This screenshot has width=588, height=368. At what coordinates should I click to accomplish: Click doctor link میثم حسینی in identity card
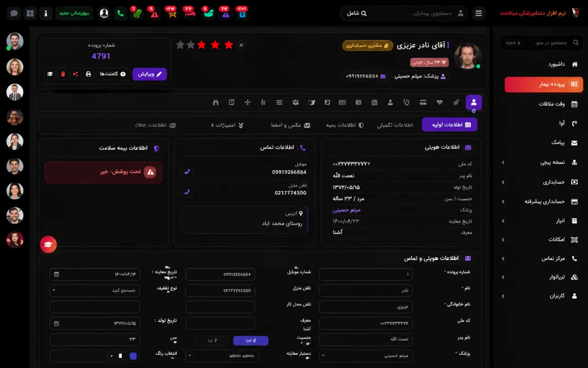coord(347,210)
